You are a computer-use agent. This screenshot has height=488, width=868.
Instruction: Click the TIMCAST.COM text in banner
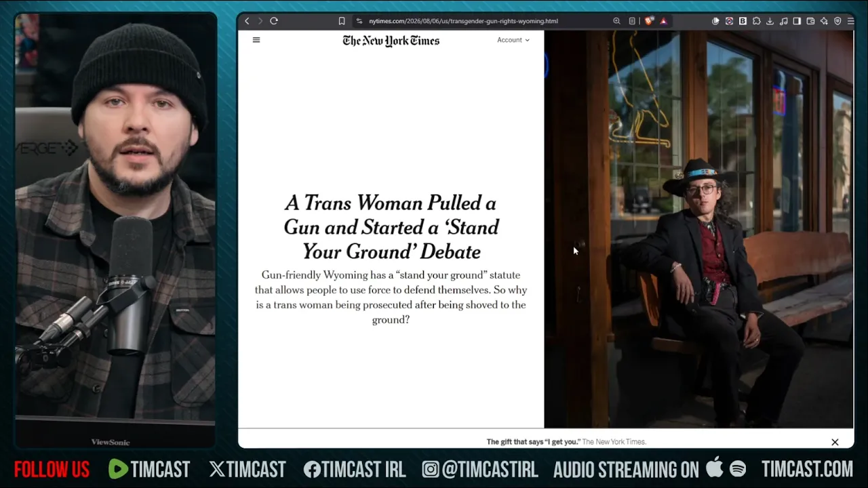tap(807, 469)
